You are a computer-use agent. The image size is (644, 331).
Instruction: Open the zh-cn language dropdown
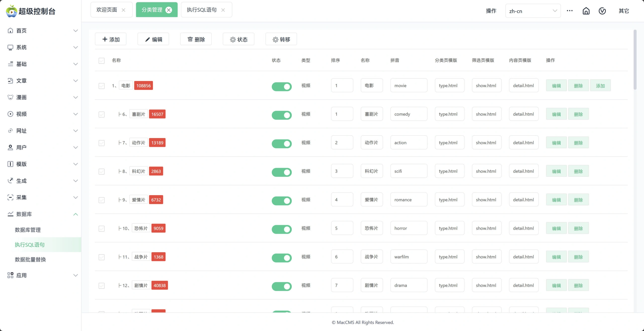pos(533,11)
